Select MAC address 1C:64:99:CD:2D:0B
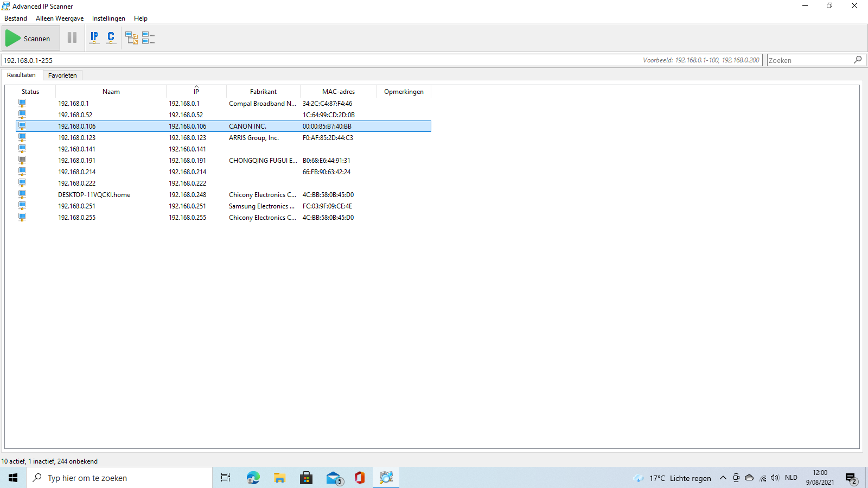 [x=329, y=115]
